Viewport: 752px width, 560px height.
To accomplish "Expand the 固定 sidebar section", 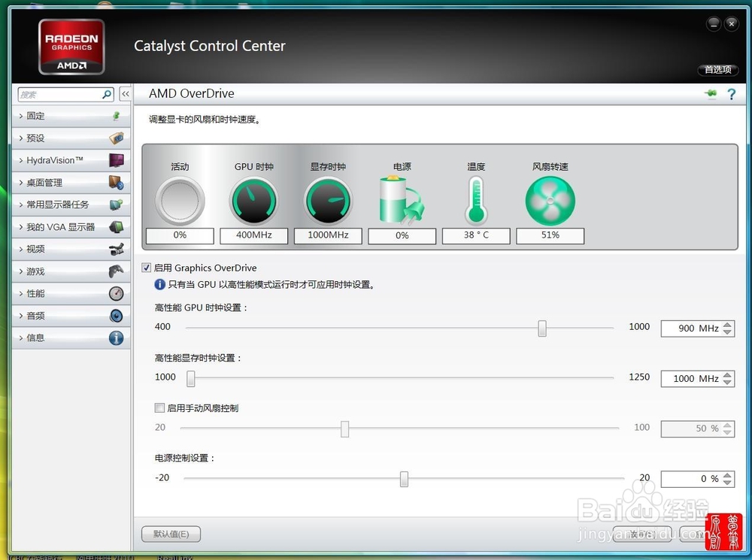I will pyautogui.click(x=71, y=116).
